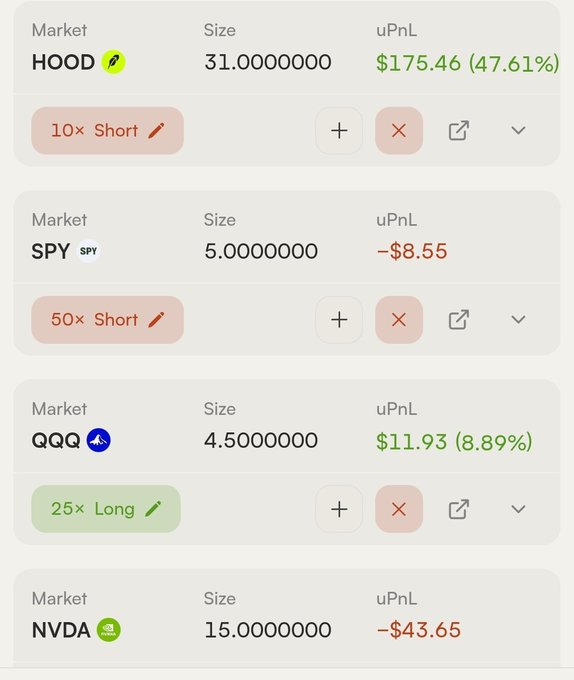Expand QQQ position details chevron
The width and height of the screenshot is (574, 680).
pyautogui.click(x=519, y=509)
